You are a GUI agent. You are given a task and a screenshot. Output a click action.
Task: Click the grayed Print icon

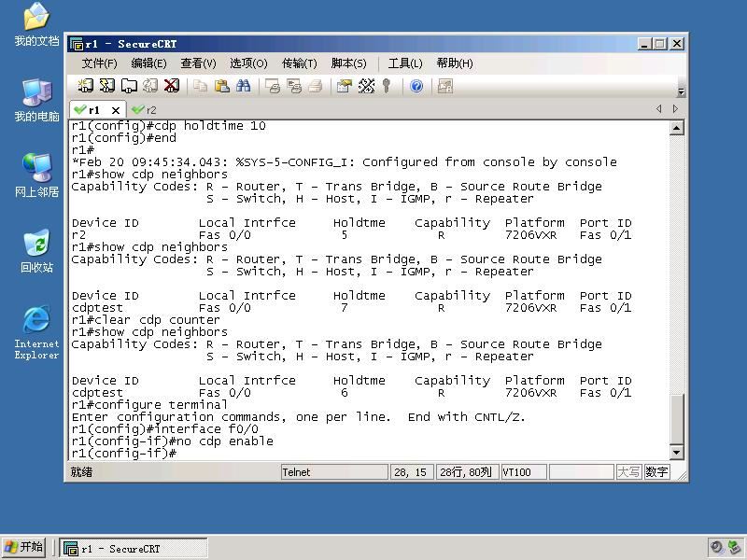click(316, 86)
